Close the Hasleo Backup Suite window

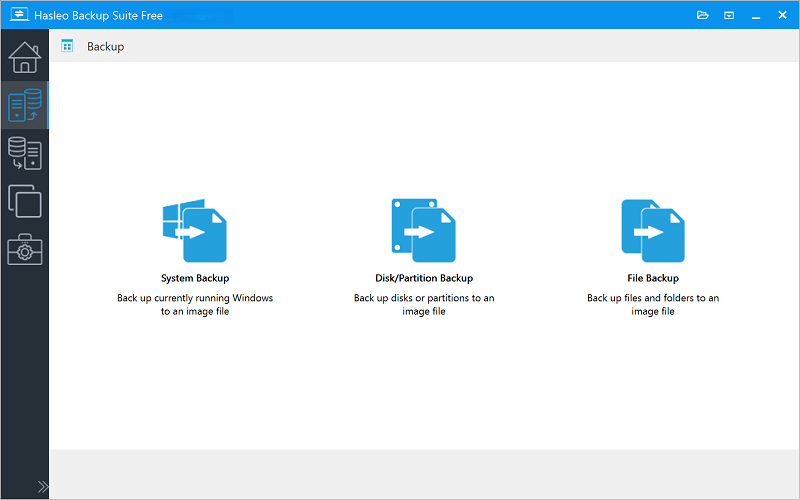coord(782,15)
